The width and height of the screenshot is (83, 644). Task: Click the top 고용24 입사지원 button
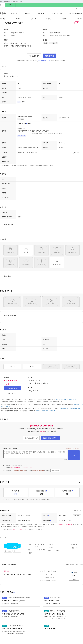click(49, 56)
